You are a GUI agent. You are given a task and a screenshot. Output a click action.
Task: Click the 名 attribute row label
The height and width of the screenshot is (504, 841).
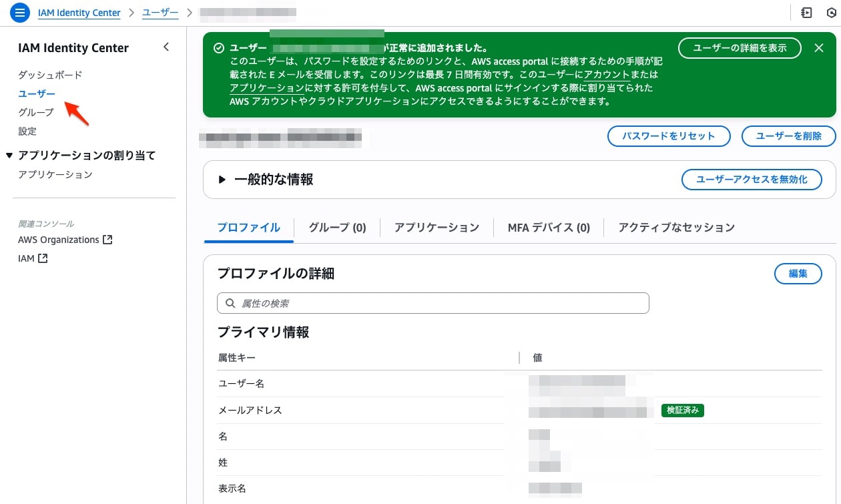tap(223, 436)
